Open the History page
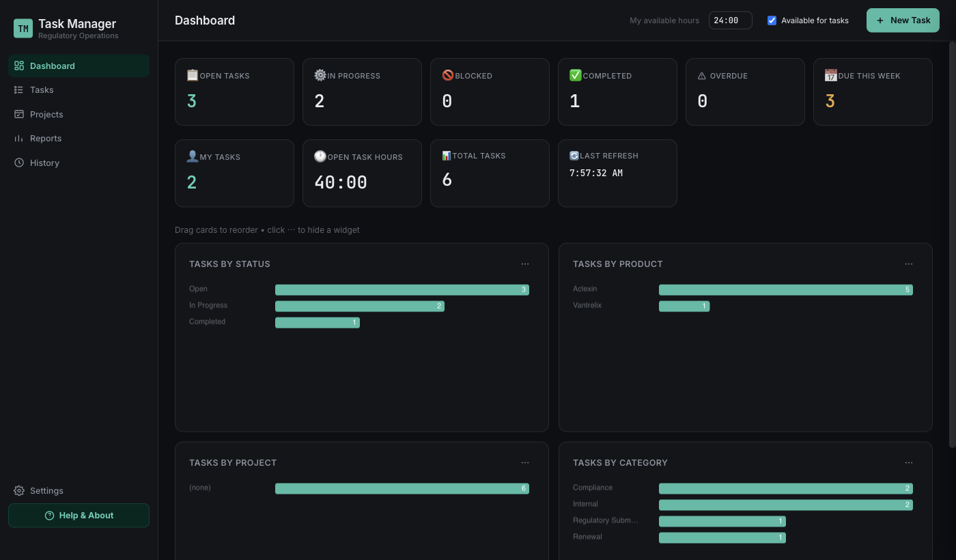This screenshot has width=956, height=560. [79, 163]
